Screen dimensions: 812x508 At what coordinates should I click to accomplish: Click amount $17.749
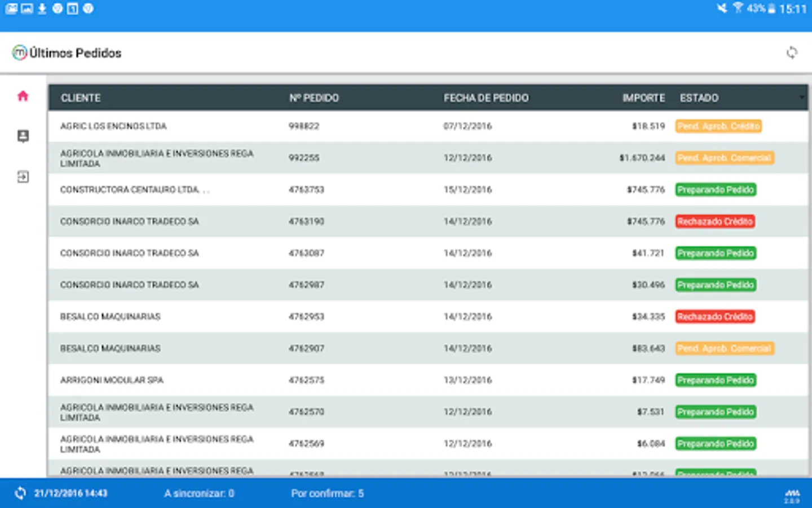[x=648, y=380]
